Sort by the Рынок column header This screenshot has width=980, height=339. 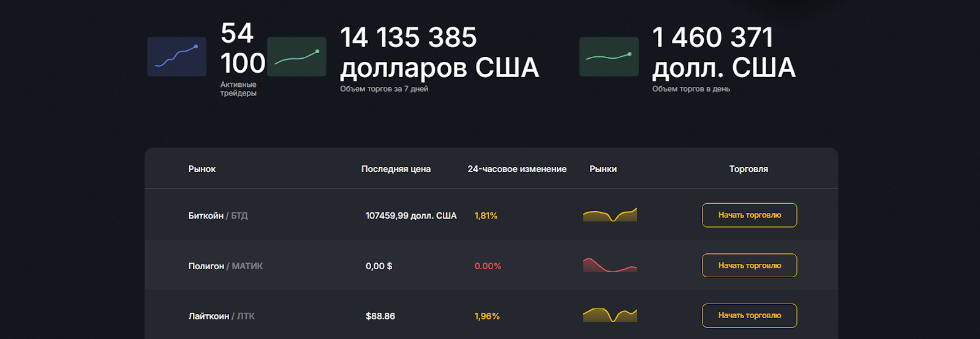202,169
